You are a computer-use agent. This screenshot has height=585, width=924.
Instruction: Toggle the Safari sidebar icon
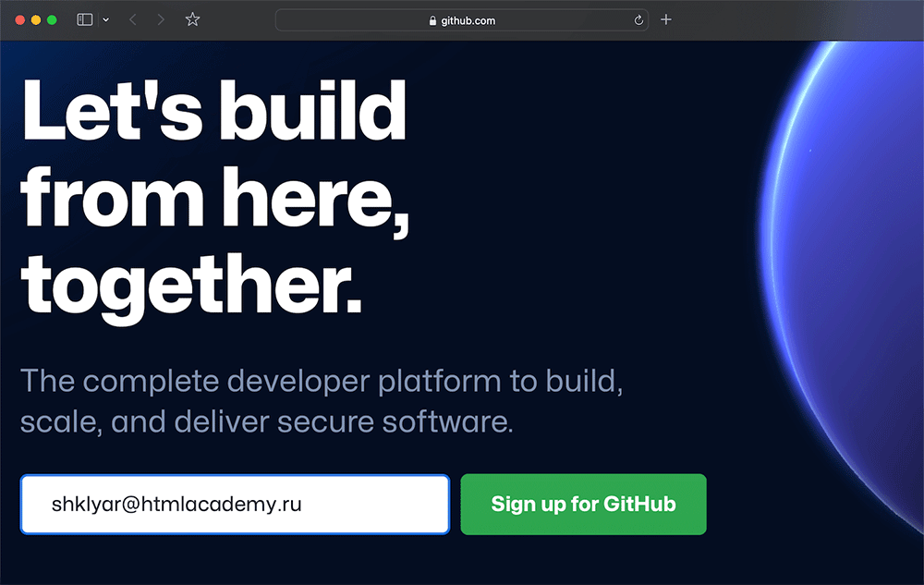click(85, 19)
